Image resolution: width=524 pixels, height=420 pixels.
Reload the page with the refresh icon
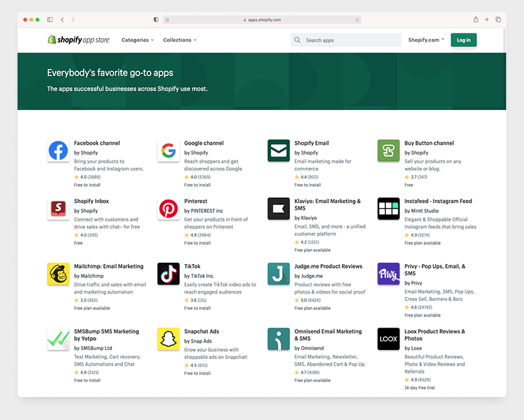point(357,20)
